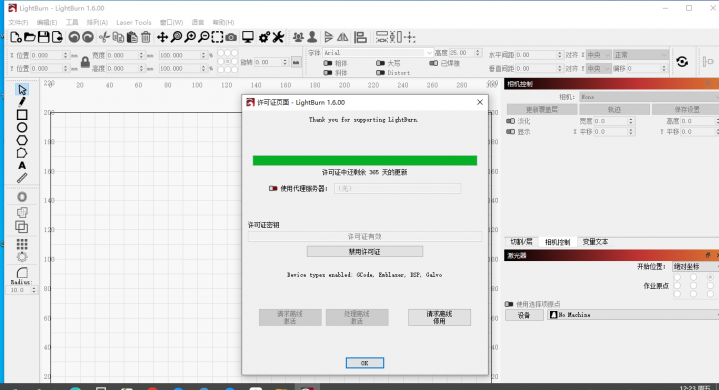719x390 pixels.
Task: Toggle the Bold font switch
Action: pos(327,63)
